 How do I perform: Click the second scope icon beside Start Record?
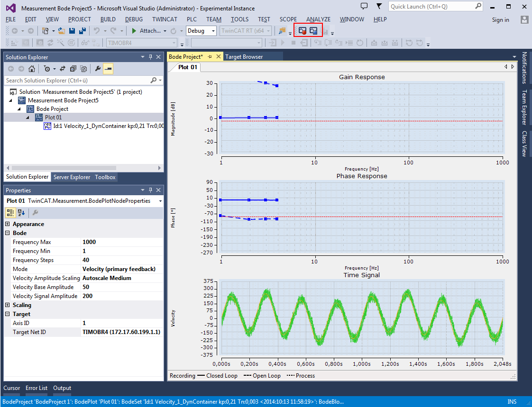(x=314, y=31)
